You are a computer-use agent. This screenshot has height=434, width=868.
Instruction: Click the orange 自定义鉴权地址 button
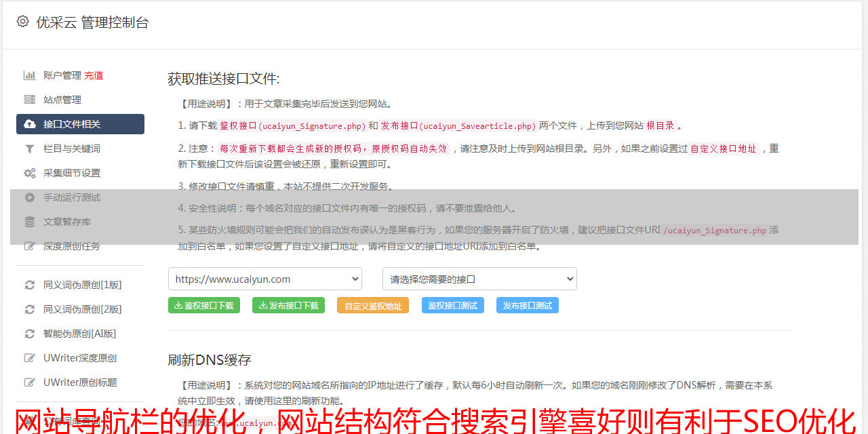coord(373,305)
